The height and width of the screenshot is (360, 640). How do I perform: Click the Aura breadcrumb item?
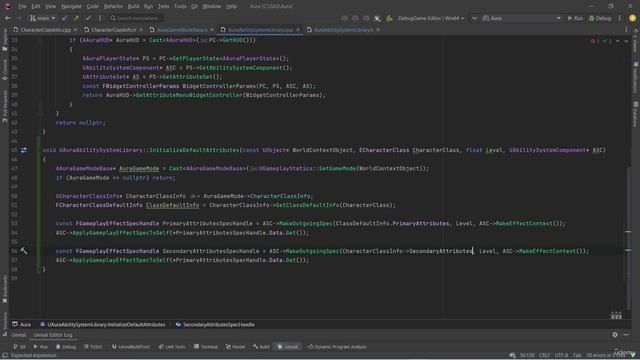(x=22, y=324)
